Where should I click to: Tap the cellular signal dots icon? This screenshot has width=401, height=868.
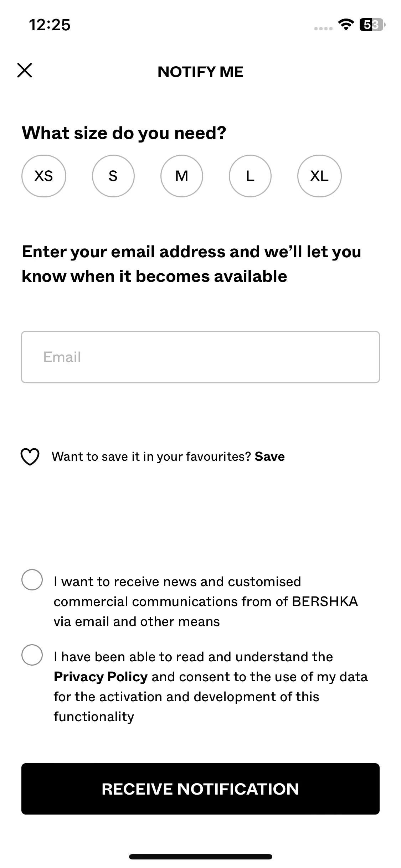click(x=323, y=29)
